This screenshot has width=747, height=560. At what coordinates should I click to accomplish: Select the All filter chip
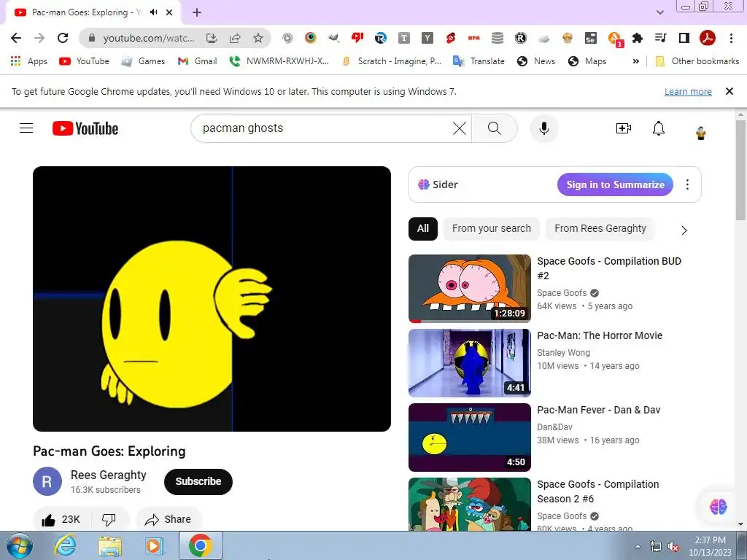tap(423, 228)
